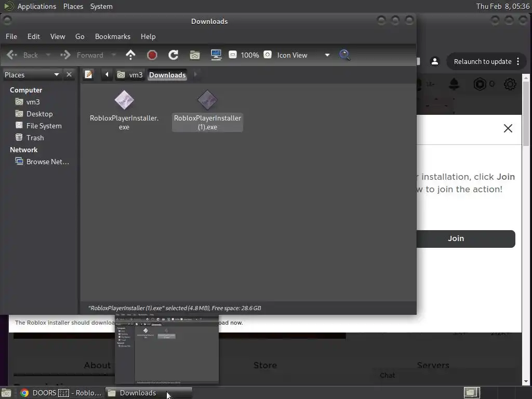
Task: Switch to the Store tab on Roblox page
Action: pos(265,365)
